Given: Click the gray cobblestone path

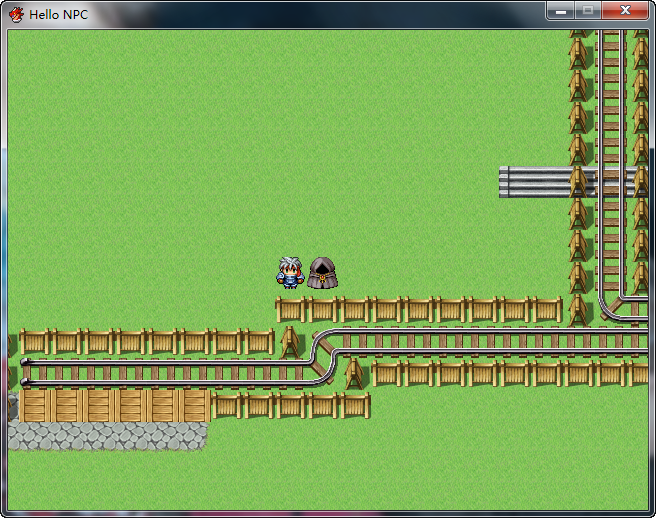Looking at the screenshot, I should (107, 436).
